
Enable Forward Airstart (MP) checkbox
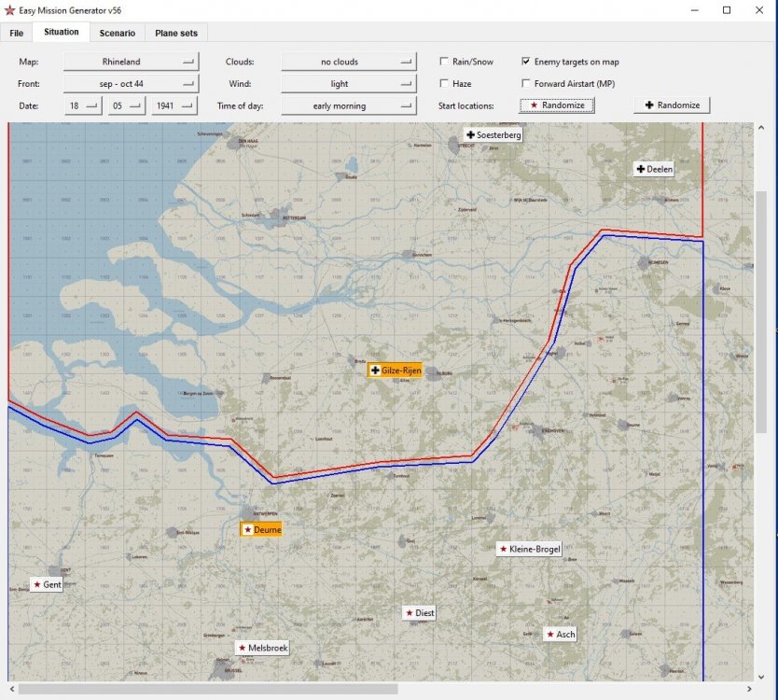pyautogui.click(x=526, y=83)
